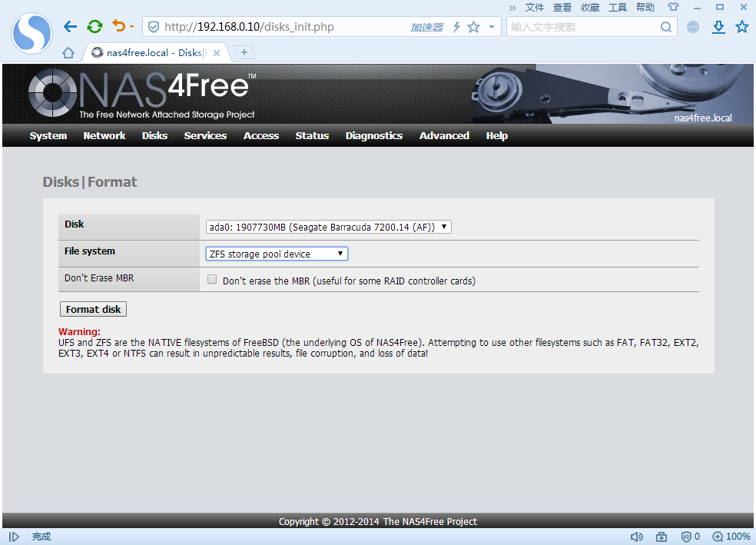Click the Disks|Format page heading

(x=90, y=182)
